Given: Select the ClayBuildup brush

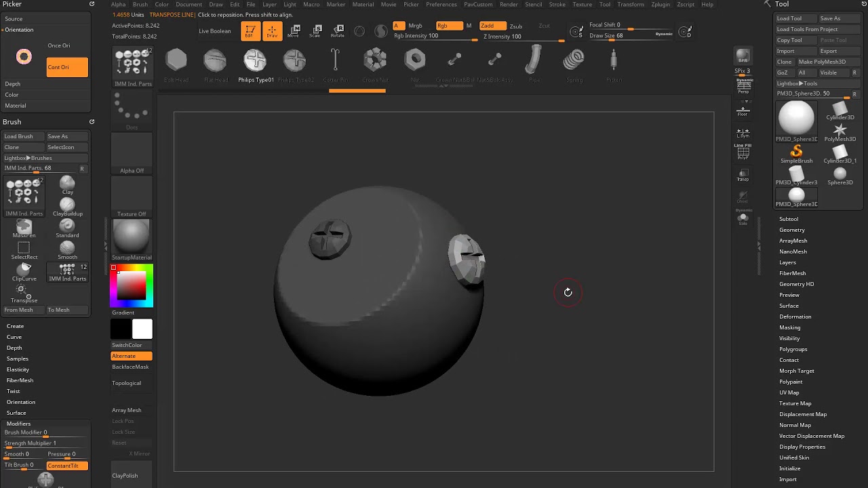Looking at the screenshot, I should click(x=67, y=207).
